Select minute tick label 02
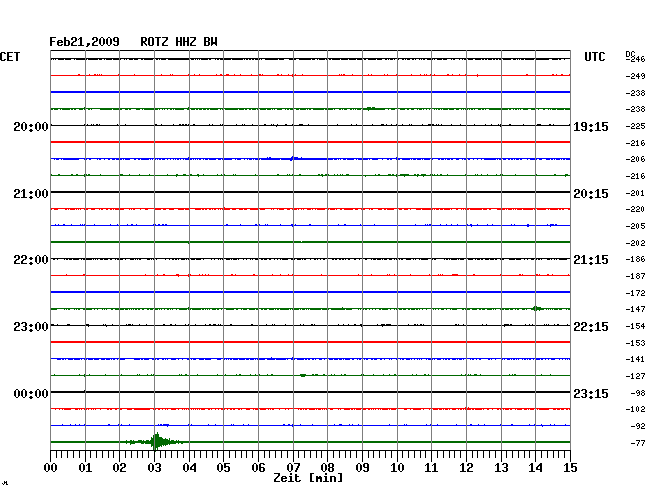The height and width of the screenshot is (494, 650). tap(119, 468)
